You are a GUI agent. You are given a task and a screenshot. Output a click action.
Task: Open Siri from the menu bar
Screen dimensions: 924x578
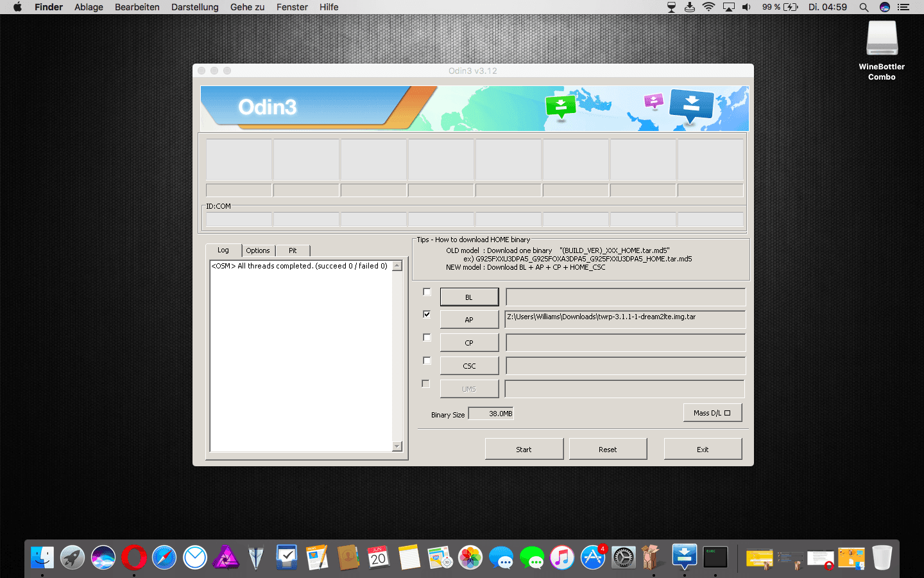885,7
